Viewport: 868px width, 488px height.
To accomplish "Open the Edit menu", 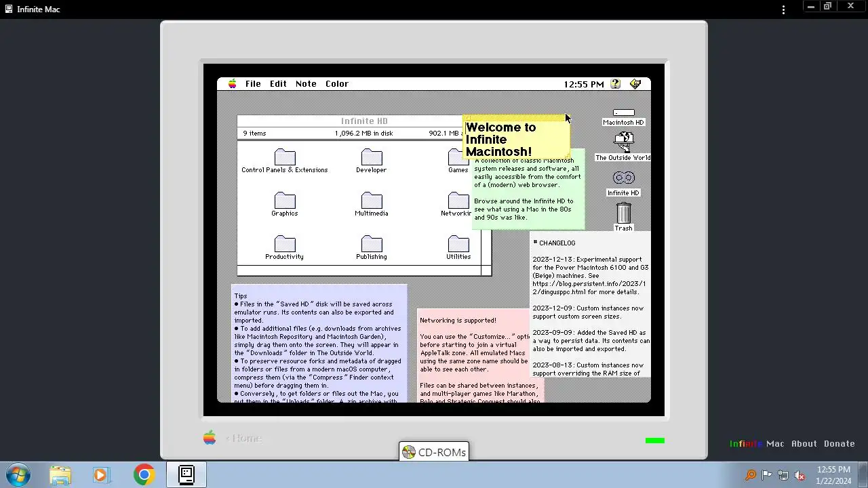I will [278, 83].
